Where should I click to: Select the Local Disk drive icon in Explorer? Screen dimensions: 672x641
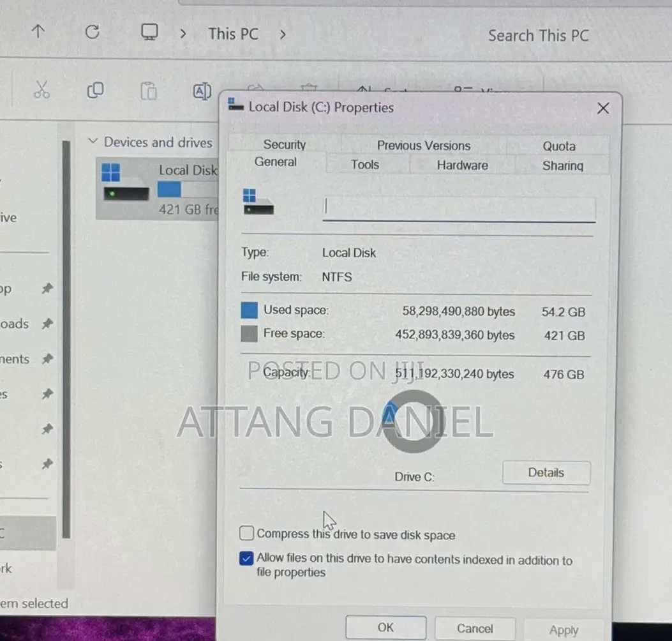125,182
